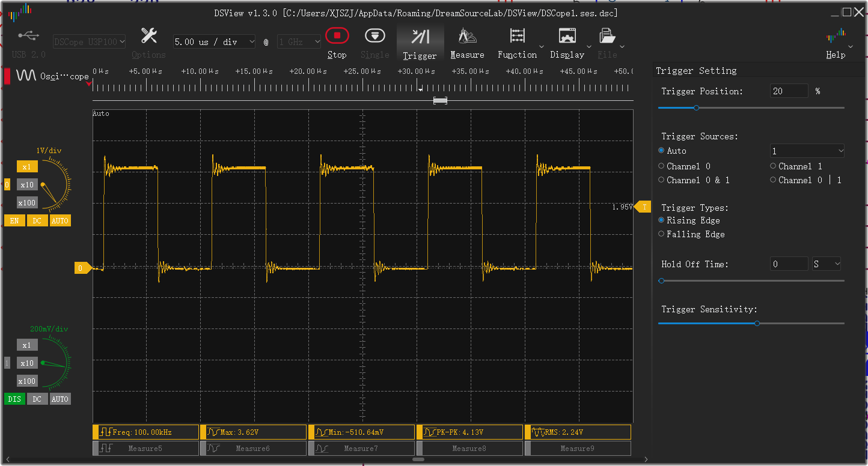Open the trigger source count dropdown
Image resolution: width=868 pixels, height=466 pixels.
coord(807,151)
